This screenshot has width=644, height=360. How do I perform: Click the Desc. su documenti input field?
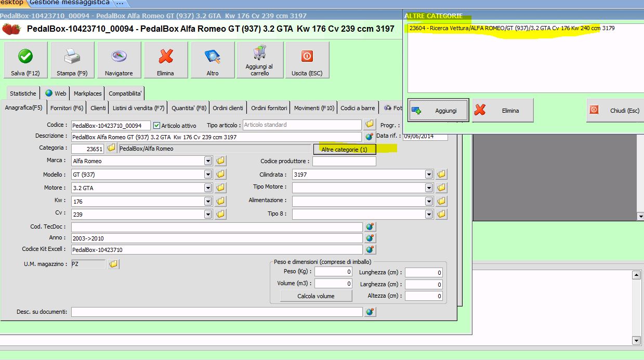tap(217, 312)
